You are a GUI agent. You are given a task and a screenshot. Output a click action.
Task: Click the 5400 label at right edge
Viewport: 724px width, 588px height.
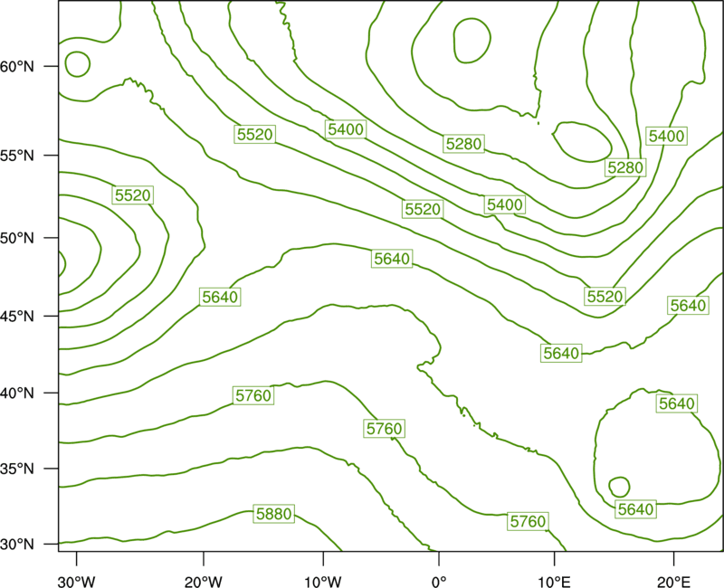tap(666, 136)
